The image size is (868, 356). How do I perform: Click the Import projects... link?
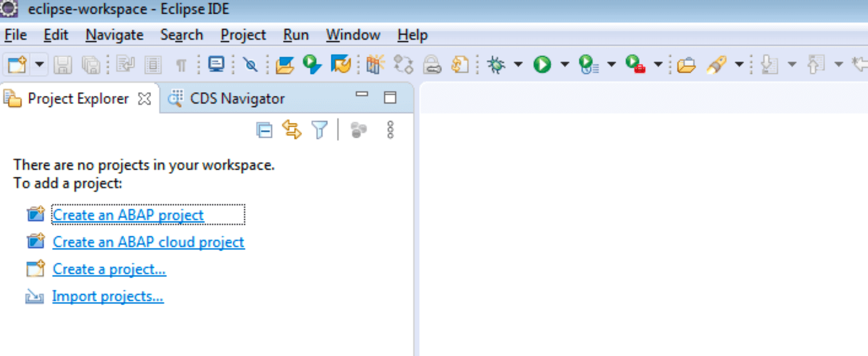(108, 296)
